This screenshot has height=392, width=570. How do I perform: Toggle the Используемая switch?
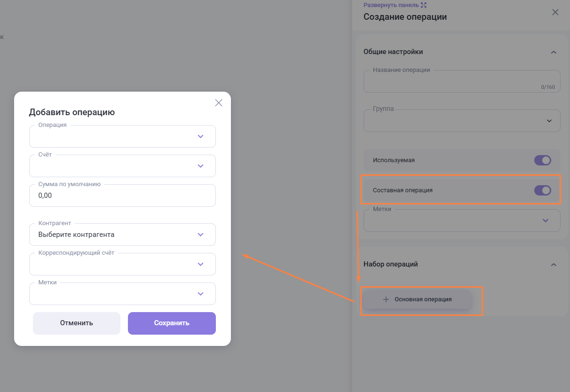click(542, 160)
